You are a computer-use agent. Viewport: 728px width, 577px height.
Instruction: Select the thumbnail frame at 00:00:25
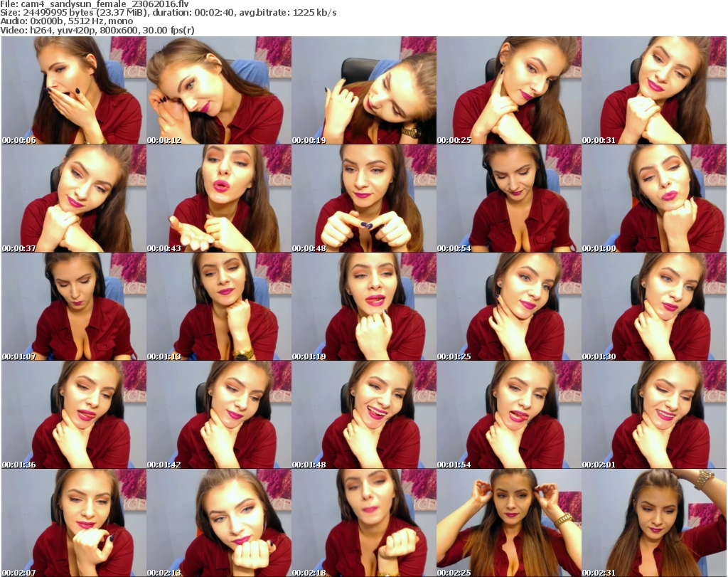click(x=509, y=90)
